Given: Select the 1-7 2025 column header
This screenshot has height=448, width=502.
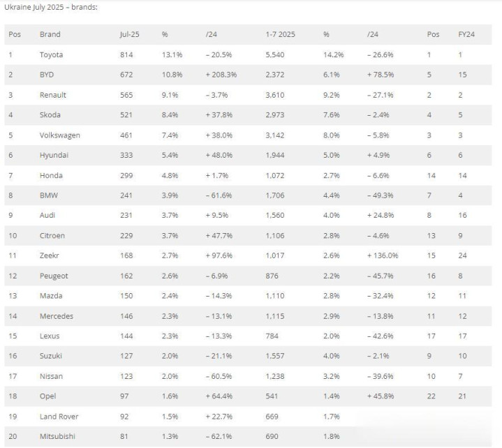Looking at the screenshot, I should (x=281, y=34).
